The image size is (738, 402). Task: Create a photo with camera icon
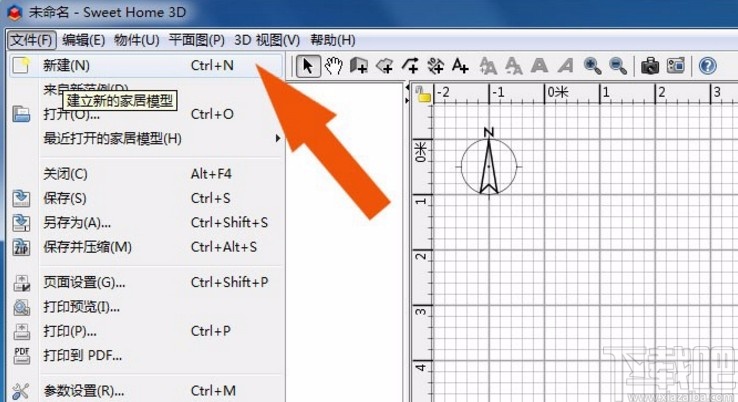650,66
